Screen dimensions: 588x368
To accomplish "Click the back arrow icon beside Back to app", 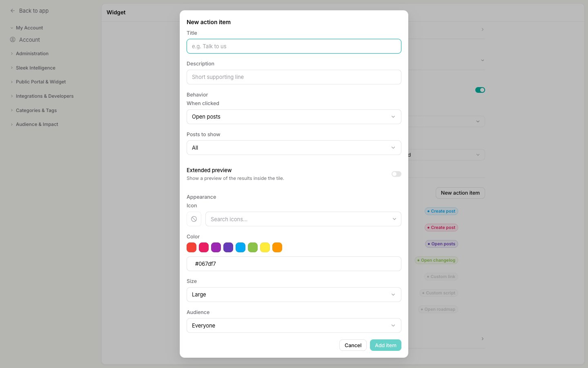I will pyautogui.click(x=13, y=11).
